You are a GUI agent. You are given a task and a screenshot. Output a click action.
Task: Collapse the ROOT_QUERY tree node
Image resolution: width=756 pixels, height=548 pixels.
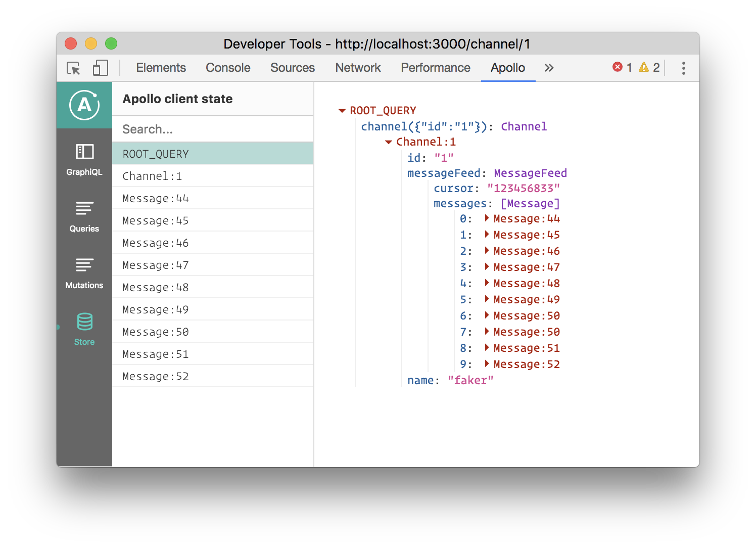coord(342,111)
